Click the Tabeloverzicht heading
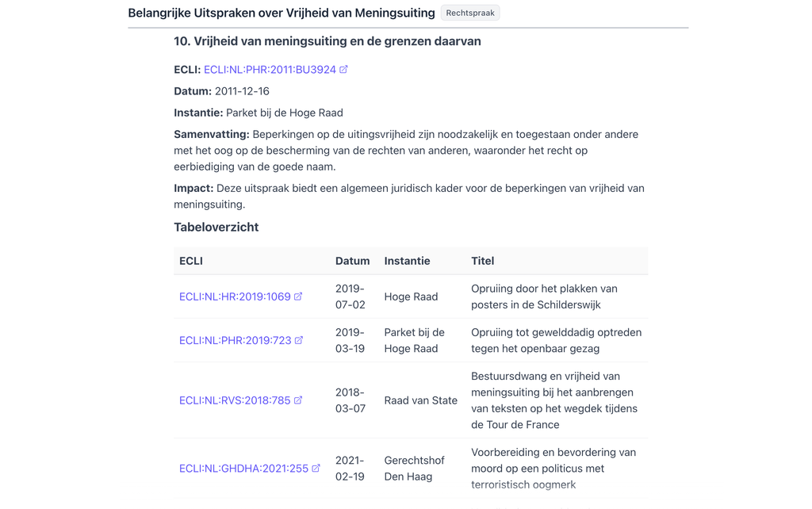 coord(216,227)
